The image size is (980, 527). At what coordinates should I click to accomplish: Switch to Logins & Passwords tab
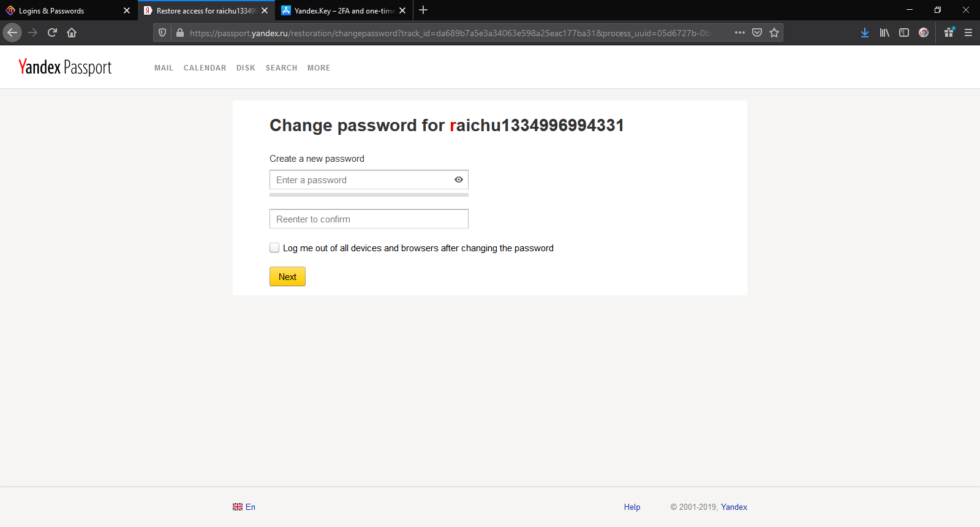pyautogui.click(x=69, y=10)
